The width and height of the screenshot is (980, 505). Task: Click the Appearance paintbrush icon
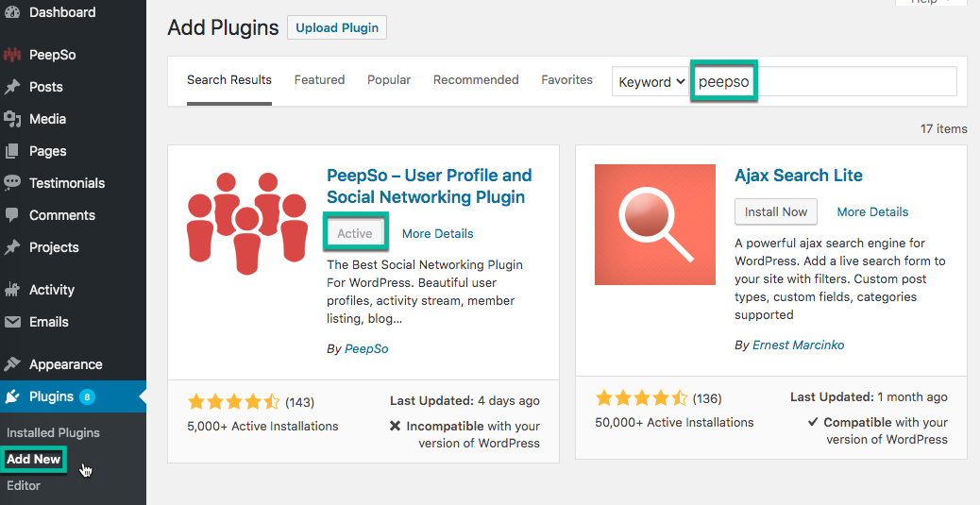click(x=12, y=363)
